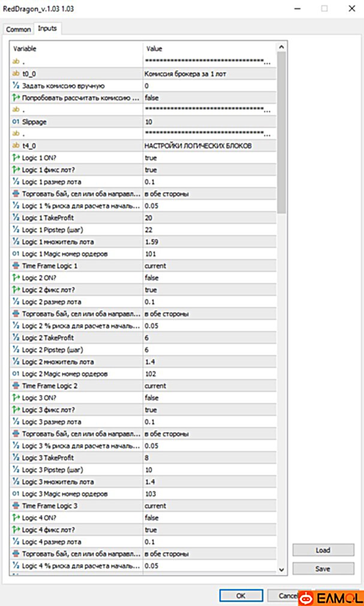Image resolution: width=364 pixels, height=606 pixels.
Task: Click the double icon beside Logic 1 множитель лота
Action: pos(16,242)
